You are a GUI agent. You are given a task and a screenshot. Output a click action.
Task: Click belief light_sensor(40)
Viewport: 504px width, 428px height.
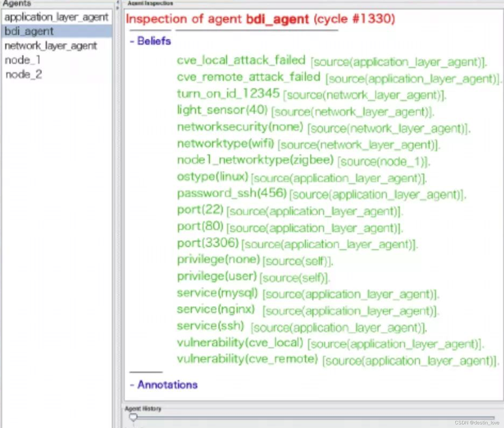click(222, 110)
